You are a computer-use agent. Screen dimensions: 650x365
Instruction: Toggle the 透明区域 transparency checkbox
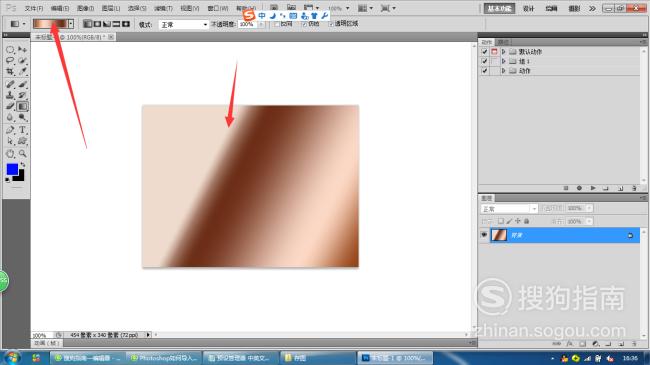(x=331, y=24)
